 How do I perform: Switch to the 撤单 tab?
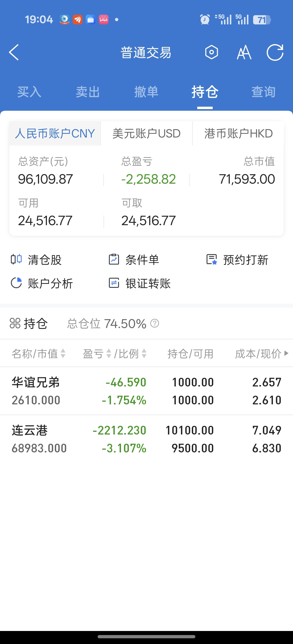pyautogui.click(x=146, y=92)
